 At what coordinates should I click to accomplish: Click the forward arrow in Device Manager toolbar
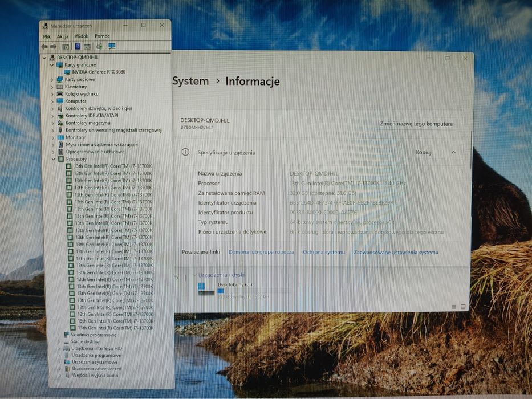click(53, 47)
